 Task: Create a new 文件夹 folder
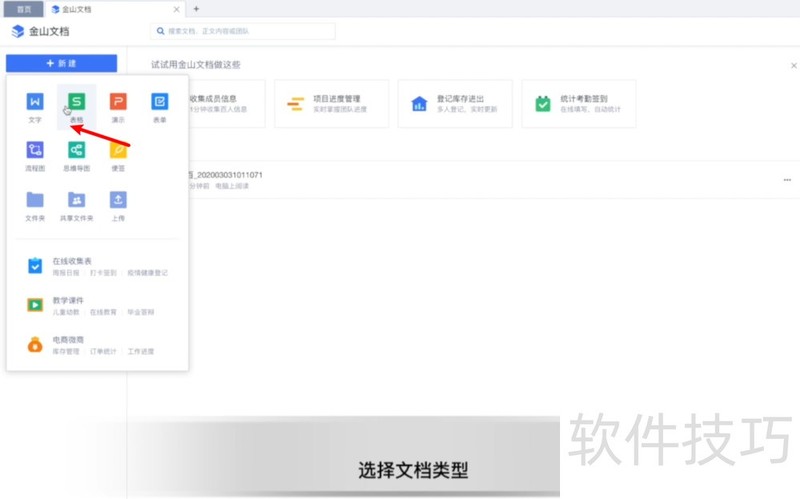(35, 200)
